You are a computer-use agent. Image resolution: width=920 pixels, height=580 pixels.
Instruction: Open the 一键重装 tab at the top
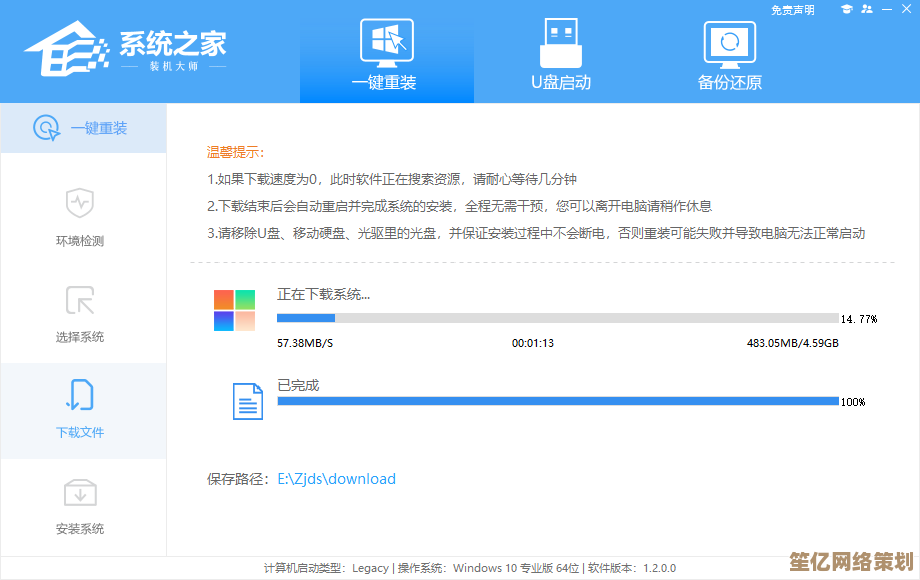pyautogui.click(x=385, y=53)
